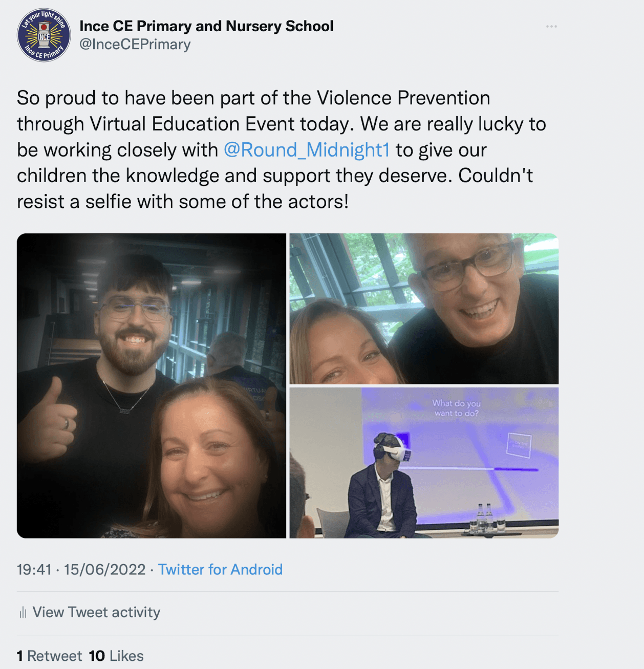Click the tweet activity bar chart icon

click(x=23, y=612)
